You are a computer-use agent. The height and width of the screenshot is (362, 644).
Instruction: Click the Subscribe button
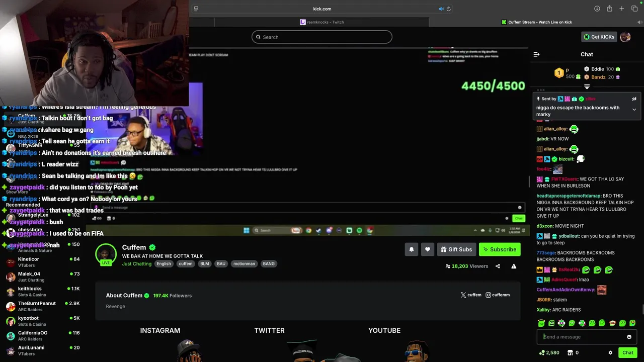pos(500,249)
